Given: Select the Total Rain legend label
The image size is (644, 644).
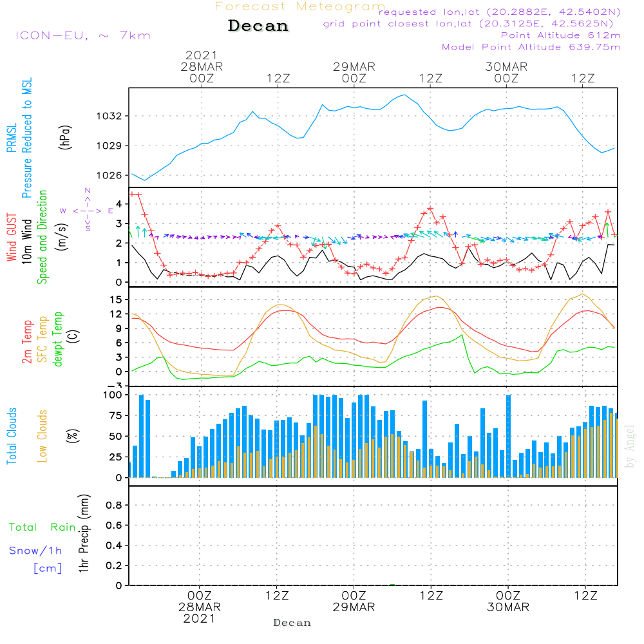Looking at the screenshot, I should click(43, 527).
